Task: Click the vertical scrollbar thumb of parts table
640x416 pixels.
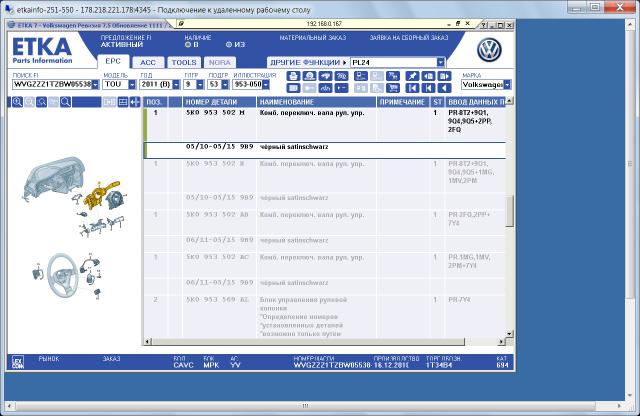Action: (509, 211)
